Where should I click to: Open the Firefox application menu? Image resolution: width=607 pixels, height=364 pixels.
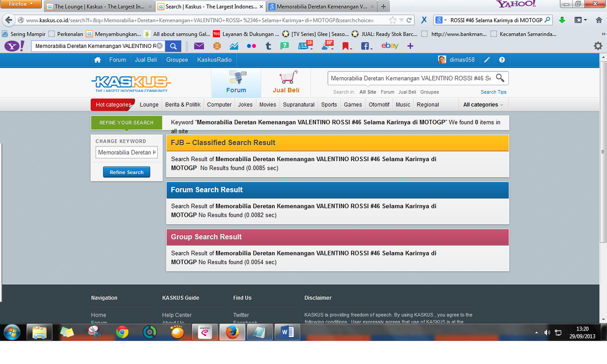21,4
